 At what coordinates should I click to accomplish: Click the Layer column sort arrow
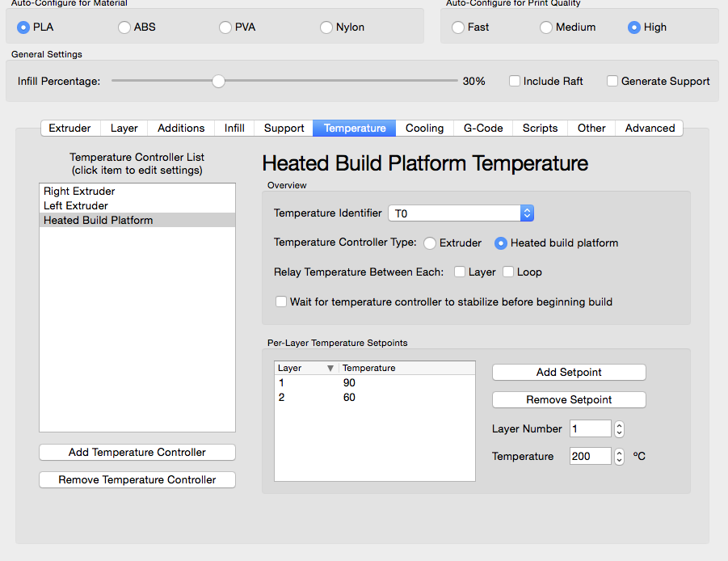[x=330, y=369]
